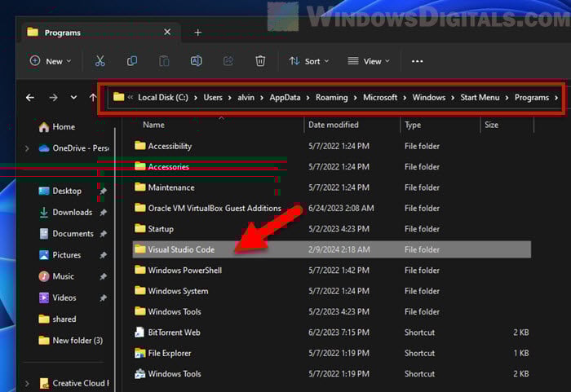Close the Programs tab
This screenshot has width=571, height=392.
[x=167, y=32]
